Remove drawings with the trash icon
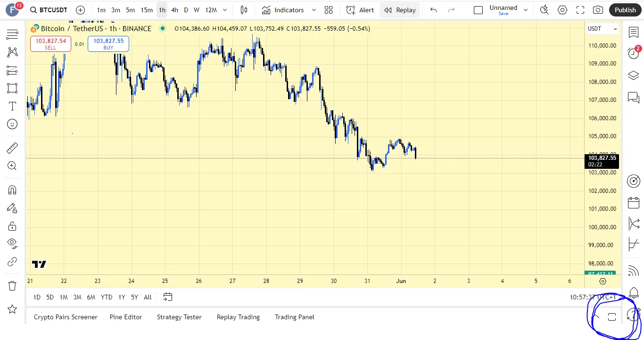 click(x=12, y=286)
